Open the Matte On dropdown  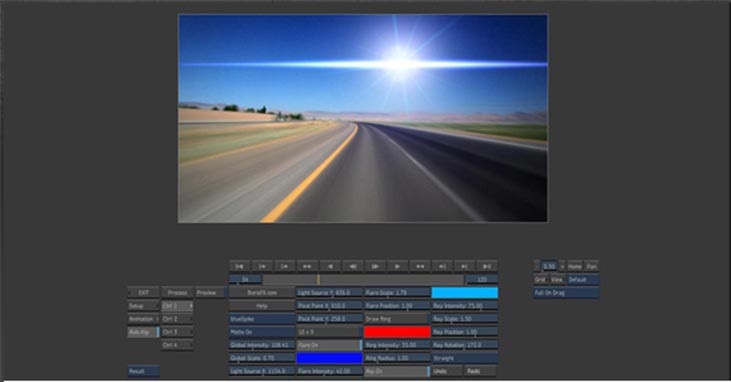(262, 332)
